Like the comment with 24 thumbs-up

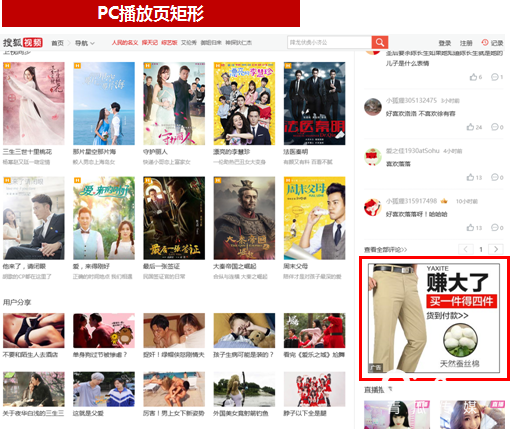point(470,127)
